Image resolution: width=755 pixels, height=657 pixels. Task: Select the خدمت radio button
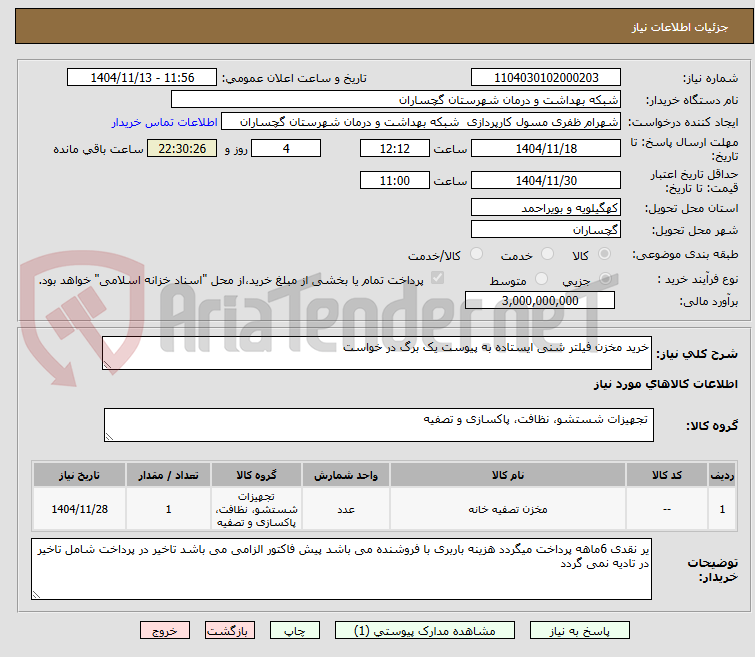[547, 254]
